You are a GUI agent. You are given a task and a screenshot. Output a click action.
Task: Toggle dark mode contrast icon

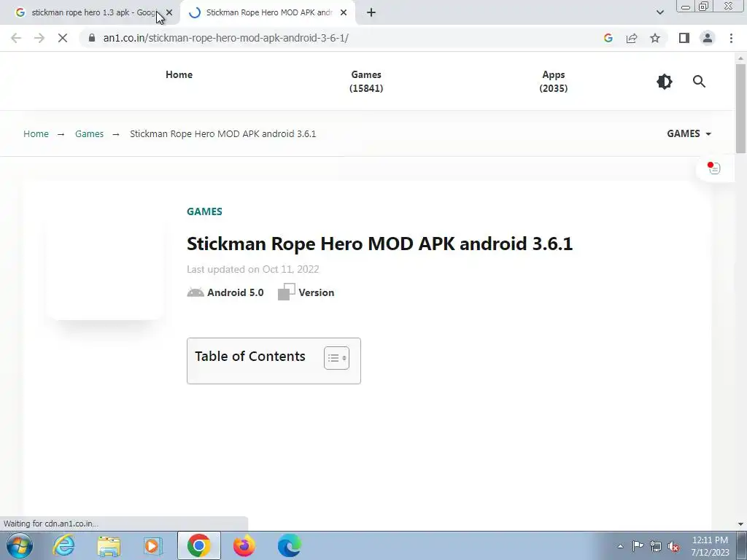point(664,82)
